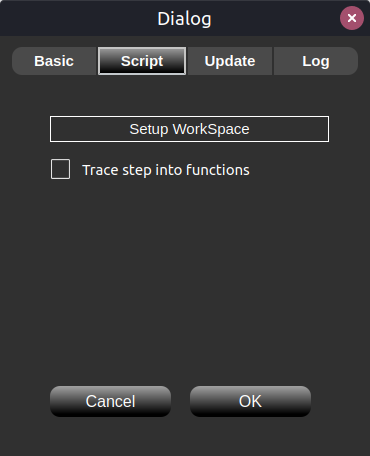370x456 pixels.
Task: Open the Update tab
Action: point(230,61)
